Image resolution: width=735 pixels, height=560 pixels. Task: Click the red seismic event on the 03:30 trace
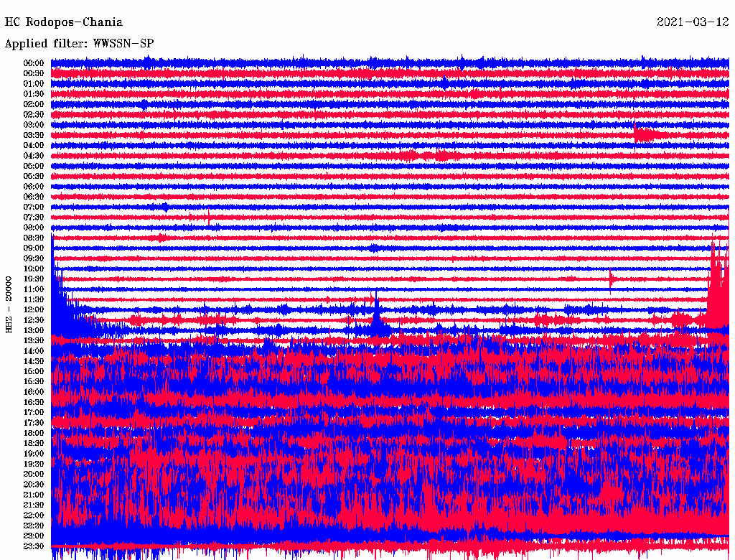click(649, 134)
